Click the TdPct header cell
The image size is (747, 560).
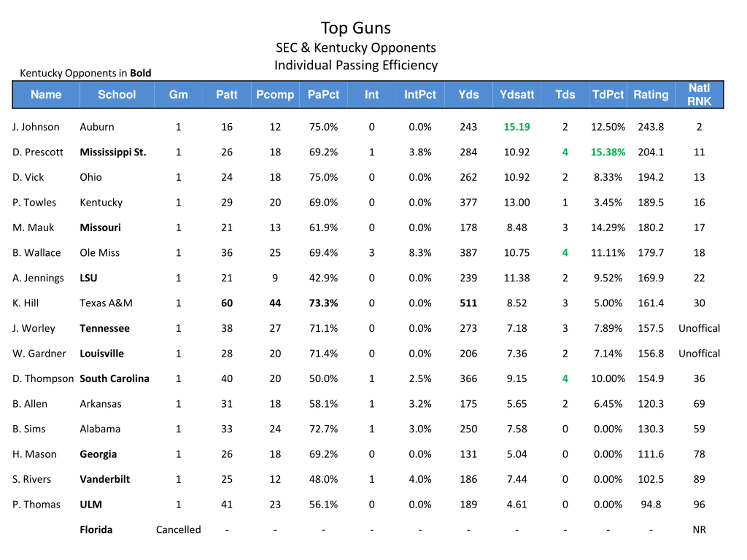pyautogui.click(x=608, y=94)
